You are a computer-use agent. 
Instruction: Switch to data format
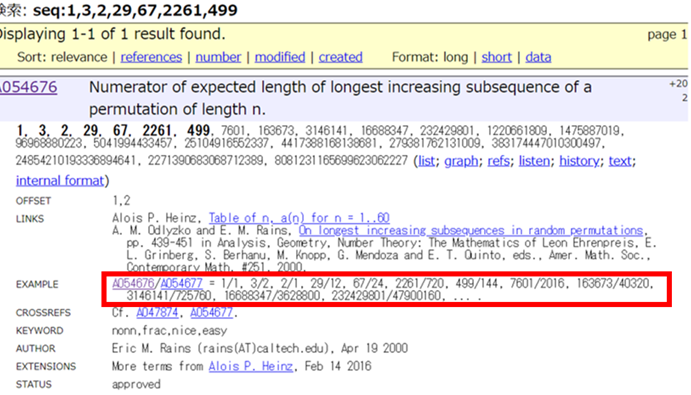click(538, 57)
